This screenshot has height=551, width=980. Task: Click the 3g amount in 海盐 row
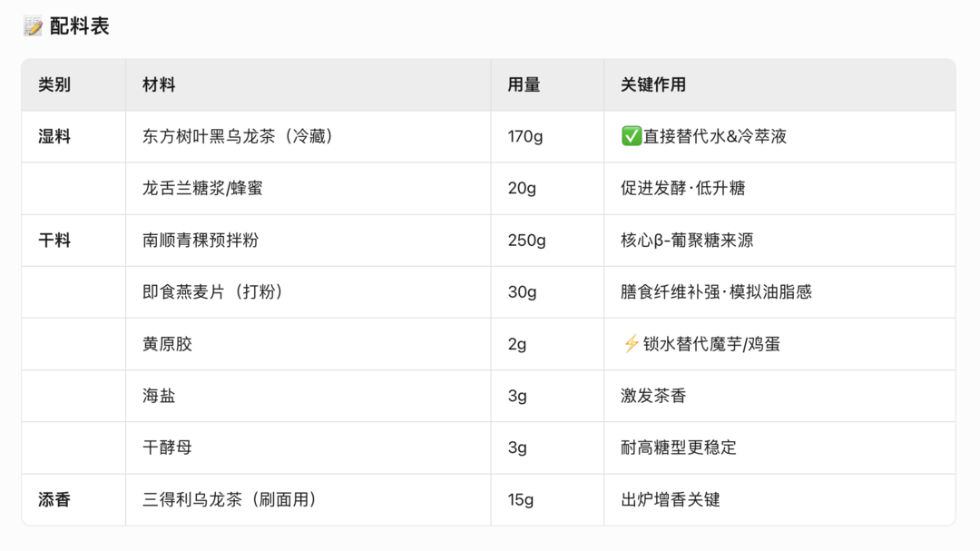[517, 396]
